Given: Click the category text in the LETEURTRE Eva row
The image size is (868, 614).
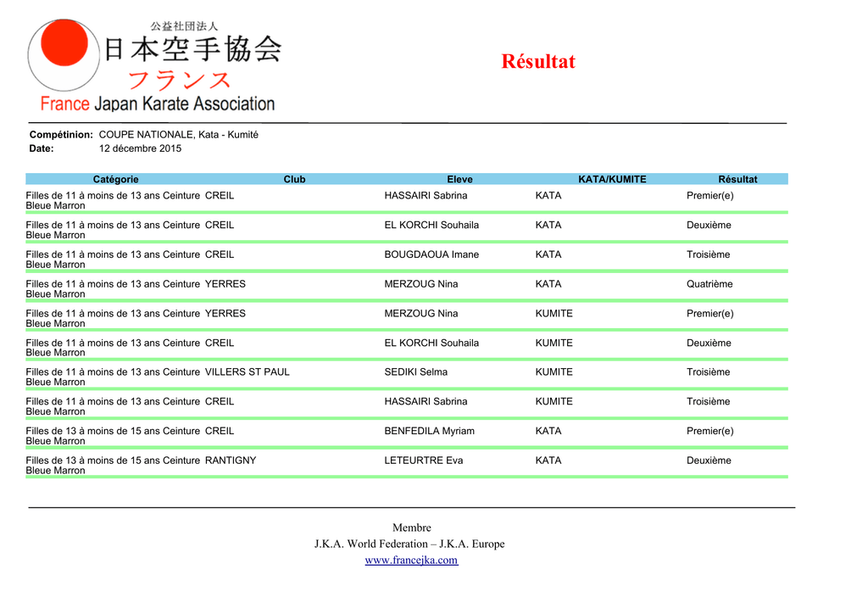Looking at the screenshot, I should click(x=113, y=465).
